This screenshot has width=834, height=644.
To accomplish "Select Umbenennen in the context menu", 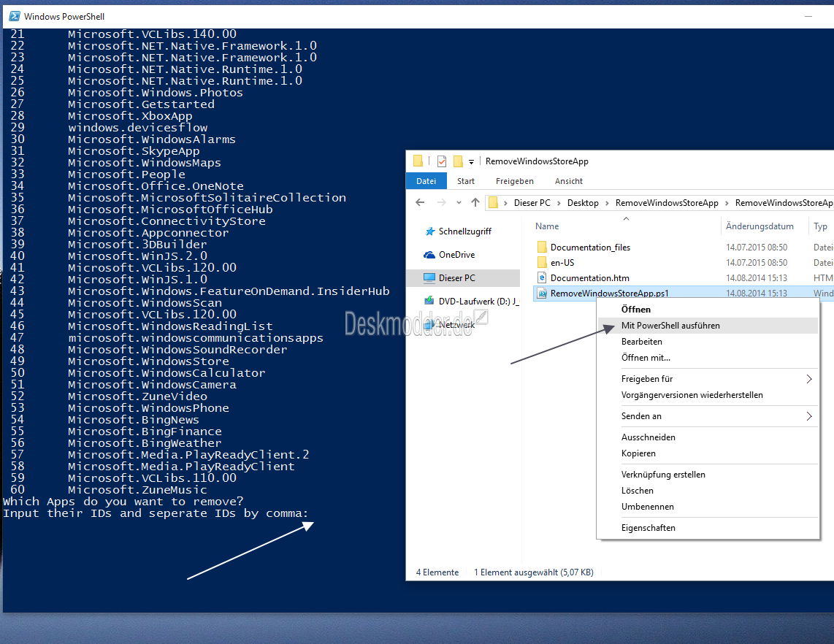I will (708, 506).
